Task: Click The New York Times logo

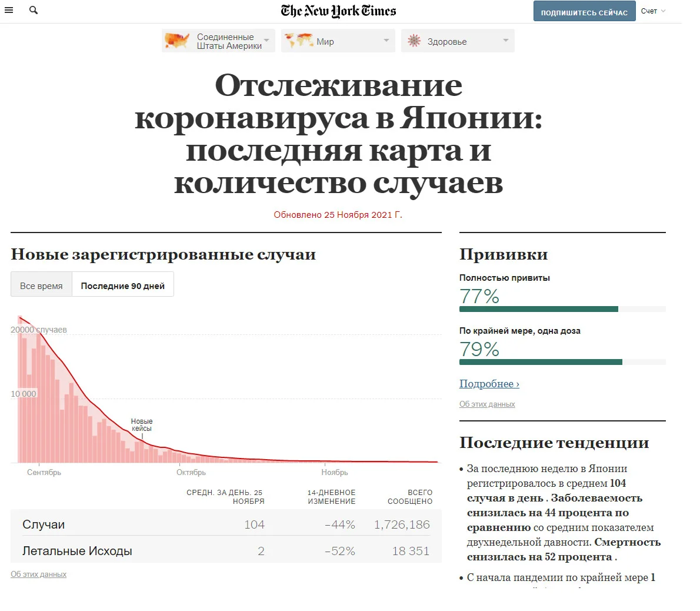Action: click(x=338, y=11)
